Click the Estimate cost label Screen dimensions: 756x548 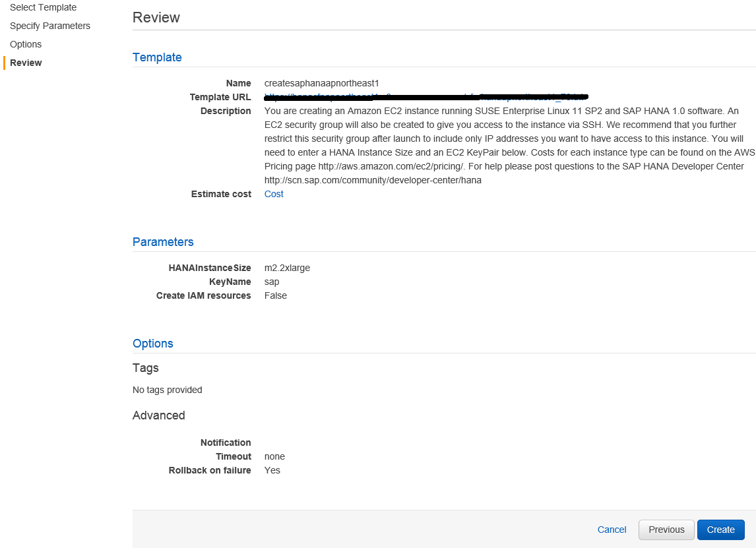tap(221, 194)
